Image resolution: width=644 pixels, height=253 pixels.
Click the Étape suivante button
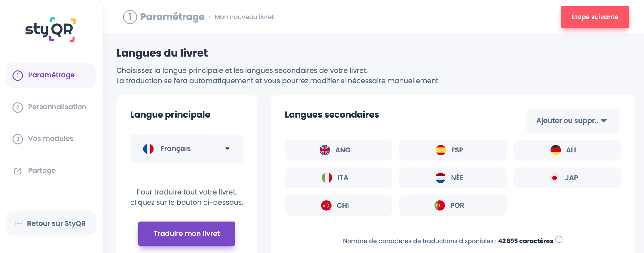[595, 17]
